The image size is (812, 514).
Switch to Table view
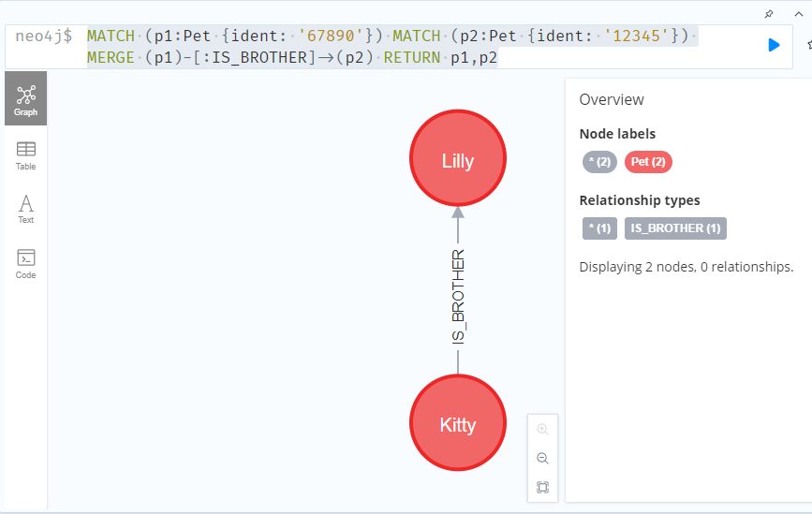[x=26, y=155]
